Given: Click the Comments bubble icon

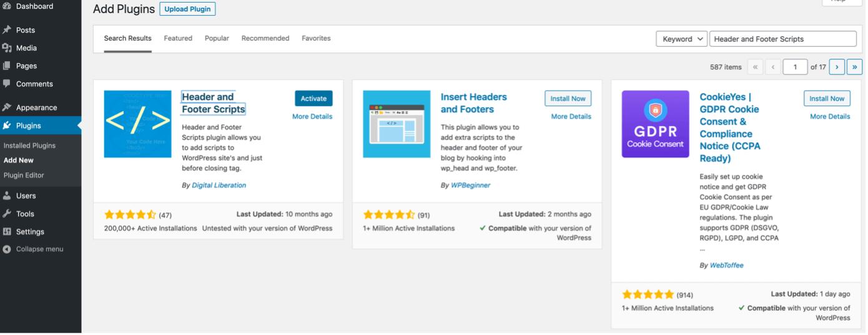Looking at the screenshot, I should (x=7, y=84).
